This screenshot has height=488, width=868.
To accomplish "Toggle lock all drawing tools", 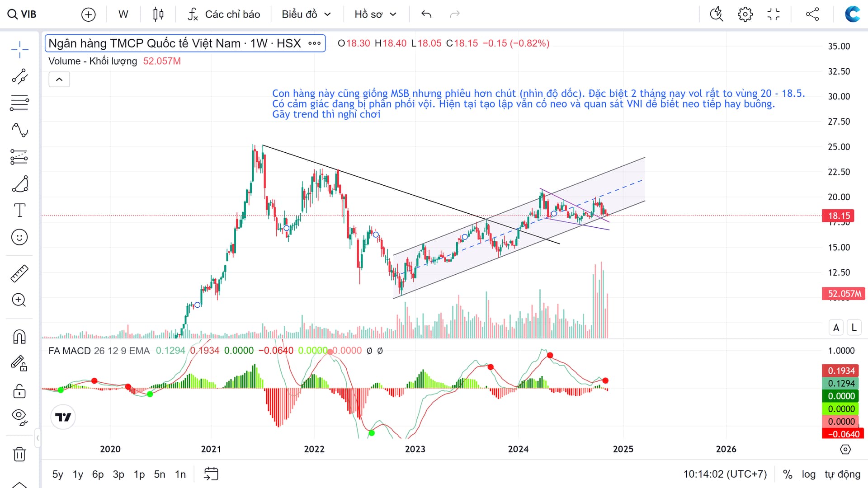I will (19, 391).
